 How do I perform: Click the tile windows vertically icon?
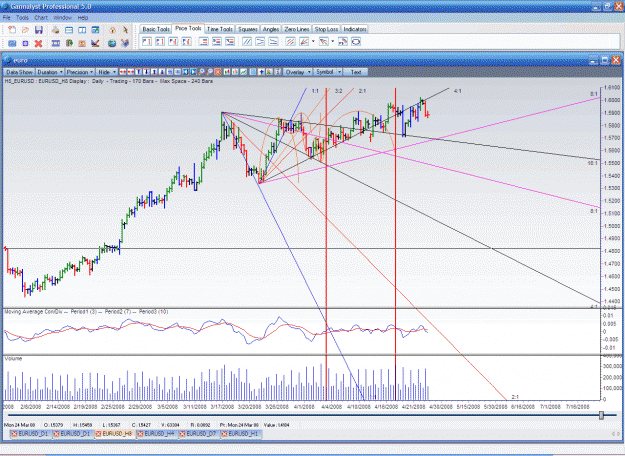(82, 30)
